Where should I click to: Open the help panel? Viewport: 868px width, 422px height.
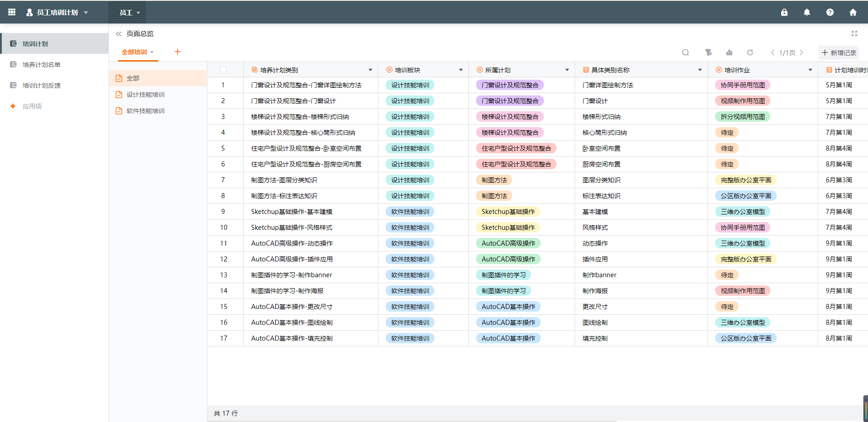click(830, 12)
